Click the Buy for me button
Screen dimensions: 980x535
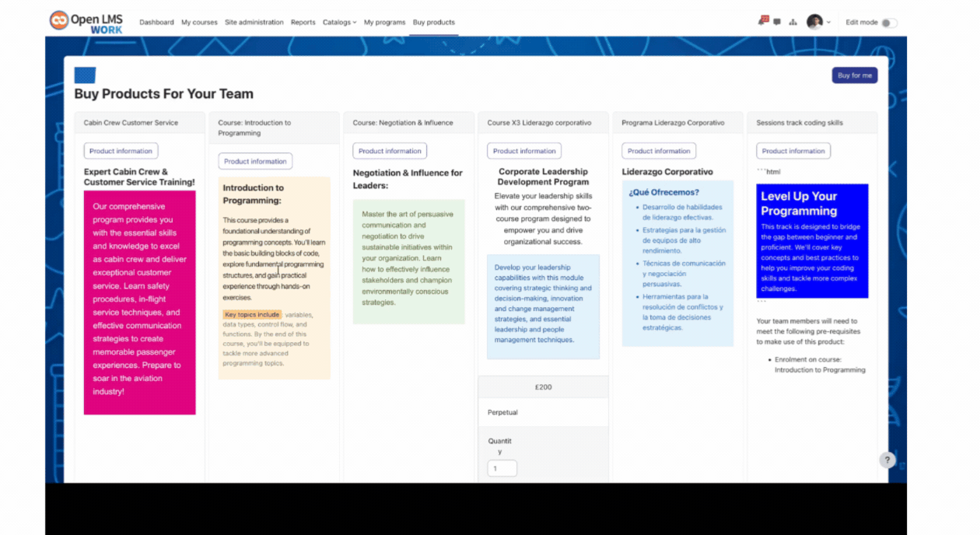854,75
